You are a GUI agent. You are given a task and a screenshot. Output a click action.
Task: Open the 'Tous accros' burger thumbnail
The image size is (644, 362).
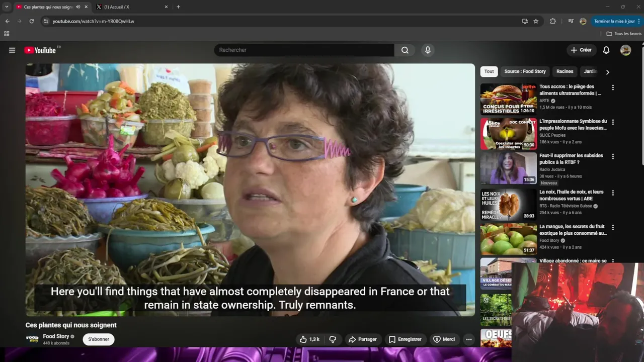(x=508, y=99)
